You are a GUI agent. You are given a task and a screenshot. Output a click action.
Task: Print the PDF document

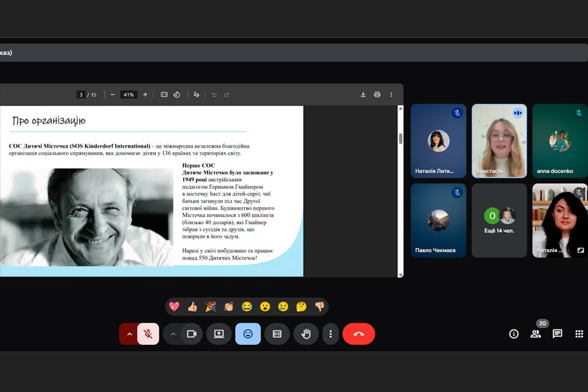pyautogui.click(x=377, y=95)
